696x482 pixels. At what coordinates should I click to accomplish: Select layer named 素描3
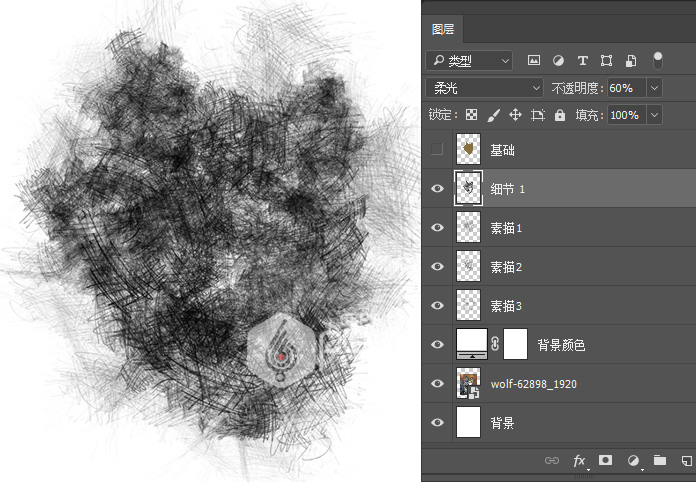506,306
